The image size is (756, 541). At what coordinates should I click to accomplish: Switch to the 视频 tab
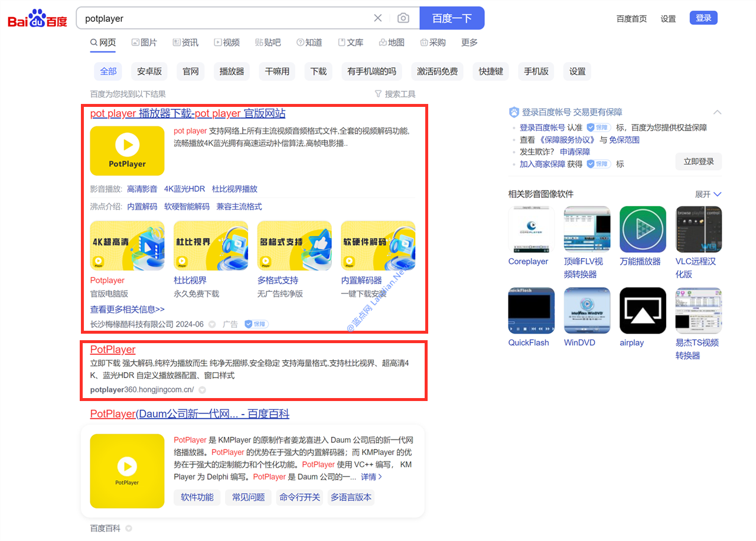point(227,43)
